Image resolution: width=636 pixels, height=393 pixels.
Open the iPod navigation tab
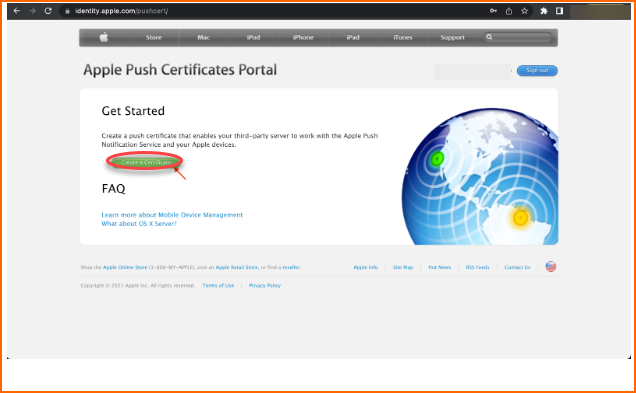click(x=254, y=37)
